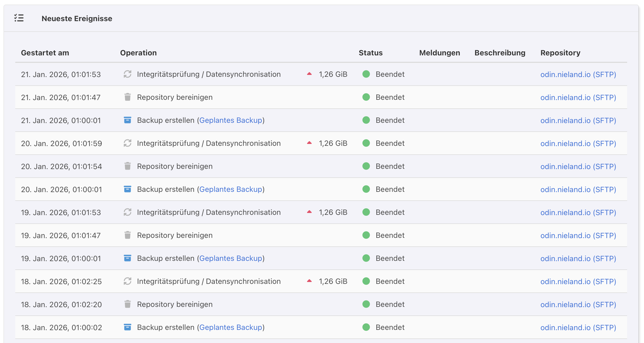Click green status dot on 18. Jan. 01:02:25 row

[366, 281]
